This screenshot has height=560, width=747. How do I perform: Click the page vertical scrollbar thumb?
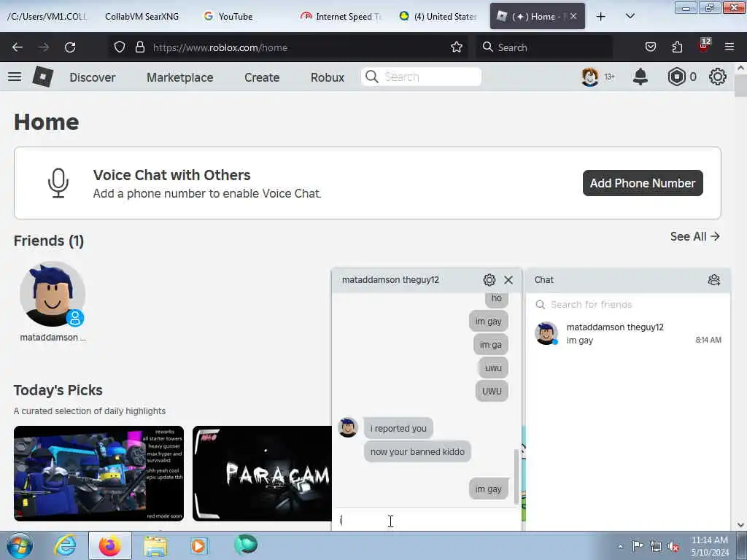click(741, 86)
